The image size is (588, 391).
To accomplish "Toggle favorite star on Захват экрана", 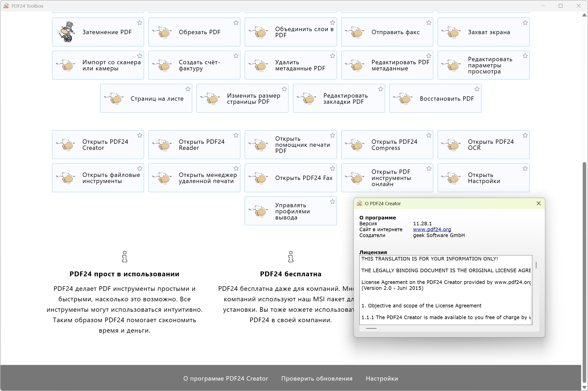I will [525, 23].
